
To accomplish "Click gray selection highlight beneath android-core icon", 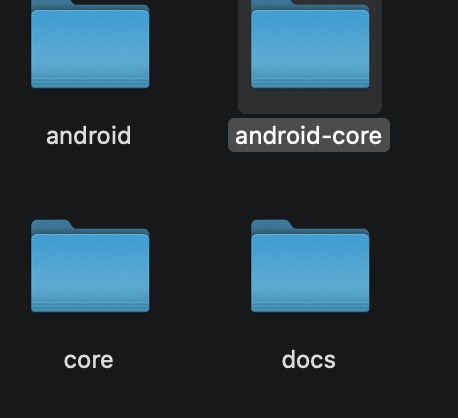I will tap(310, 101).
